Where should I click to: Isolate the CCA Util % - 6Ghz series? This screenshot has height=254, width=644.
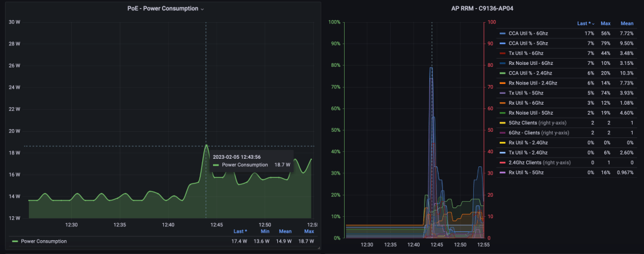click(x=531, y=33)
